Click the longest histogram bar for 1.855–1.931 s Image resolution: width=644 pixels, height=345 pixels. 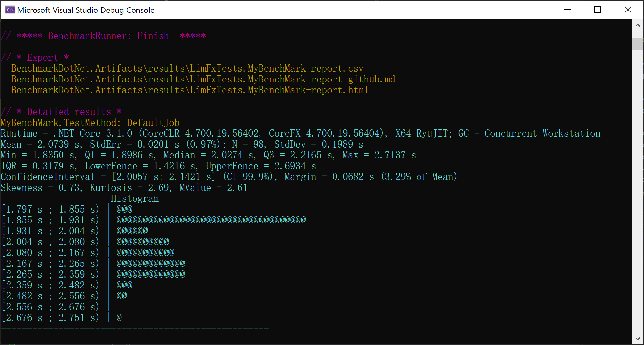click(211, 220)
